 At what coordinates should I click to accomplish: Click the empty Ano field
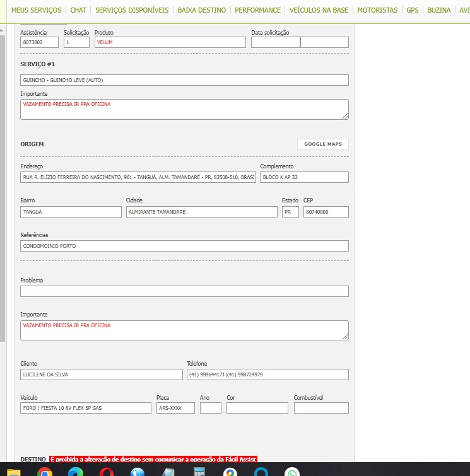[211, 408]
